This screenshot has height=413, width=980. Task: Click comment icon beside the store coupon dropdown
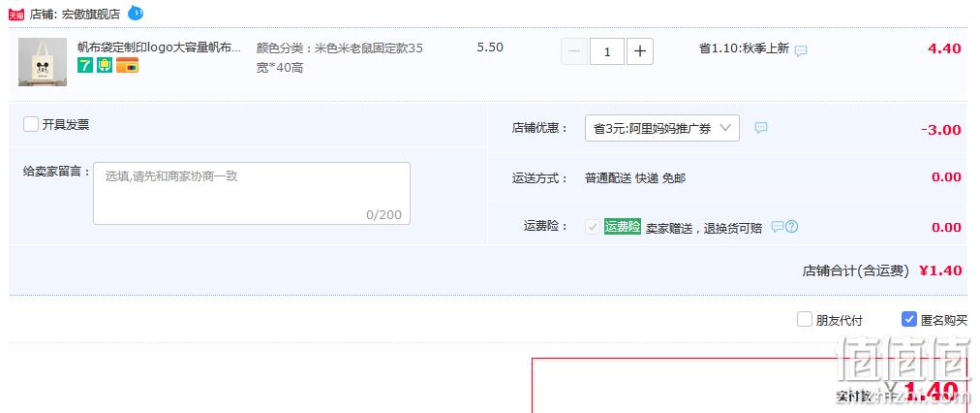coord(760,128)
